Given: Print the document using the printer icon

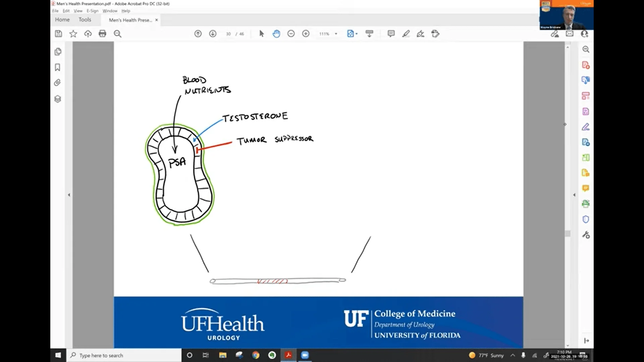Looking at the screenshot, I should pos(103,34).
